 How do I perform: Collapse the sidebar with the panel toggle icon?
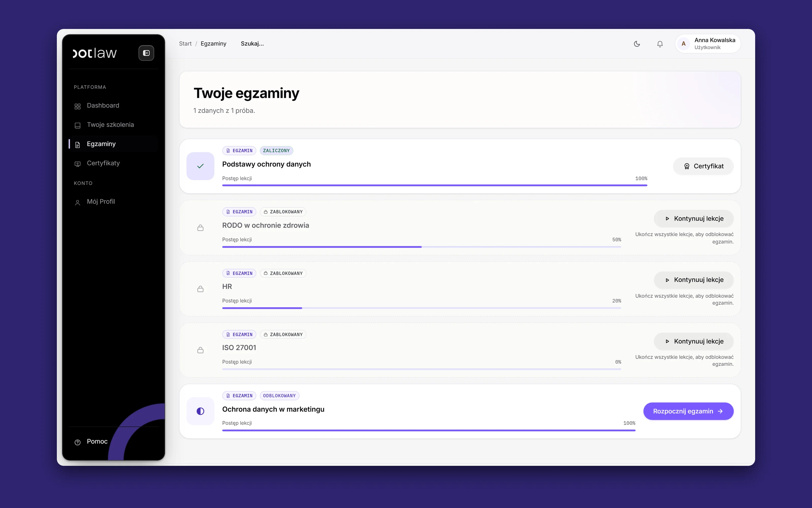[146, 53]
